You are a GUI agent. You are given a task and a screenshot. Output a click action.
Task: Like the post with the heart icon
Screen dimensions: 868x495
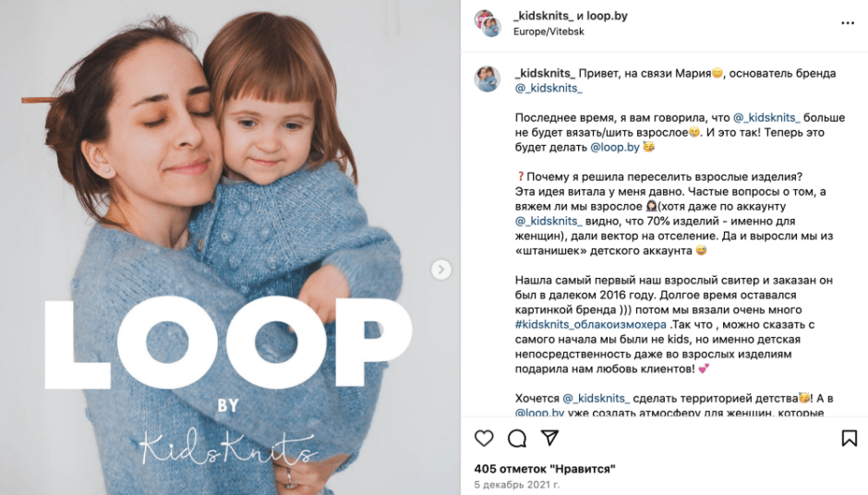click(x=484, y=438)
